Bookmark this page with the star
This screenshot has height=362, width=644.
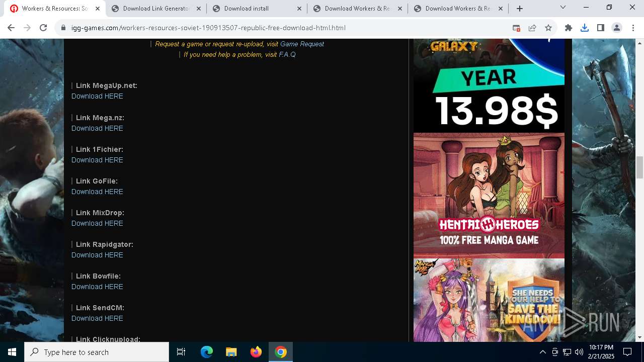click(548, 28)
